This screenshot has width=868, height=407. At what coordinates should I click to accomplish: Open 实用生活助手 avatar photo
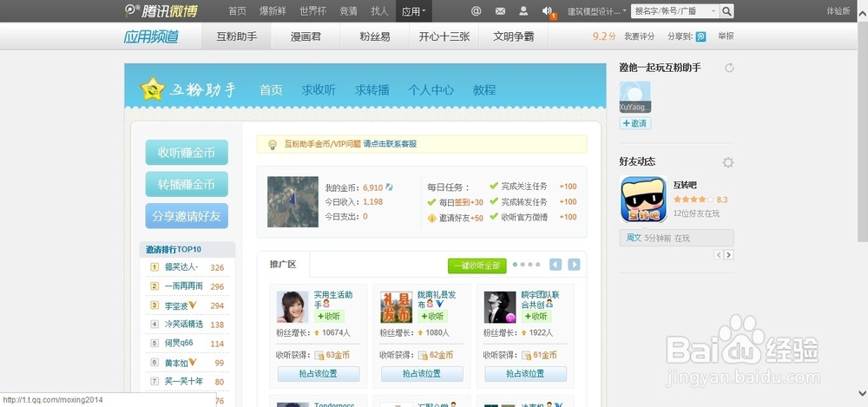(x=293, y=307)
